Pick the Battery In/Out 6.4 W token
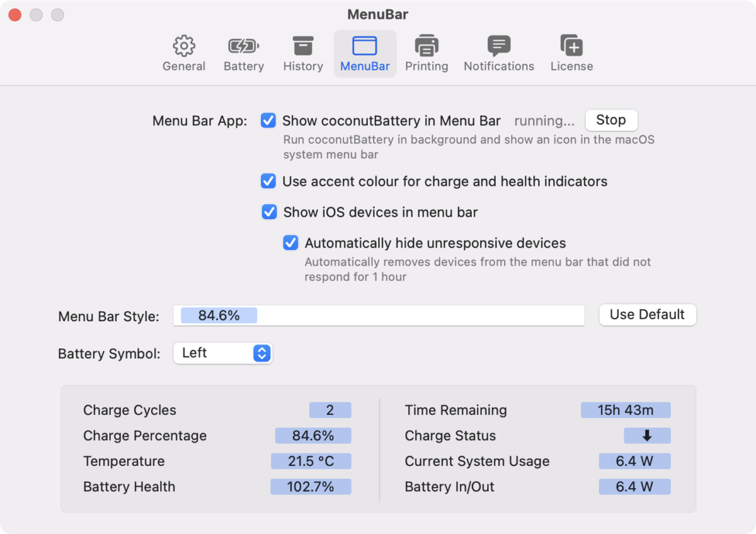This screenshot has width=756, height=534. [634, 487]
